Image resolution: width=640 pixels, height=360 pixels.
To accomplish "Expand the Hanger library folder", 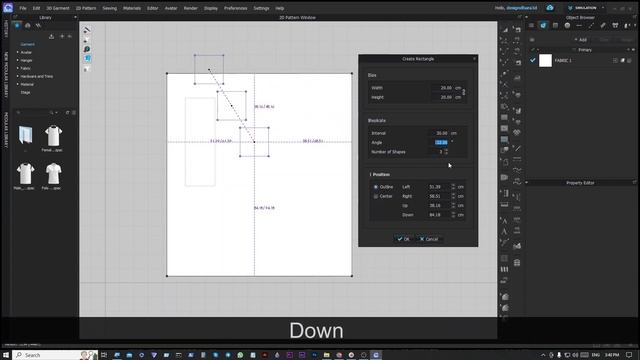I will click(x=18, y=60).
